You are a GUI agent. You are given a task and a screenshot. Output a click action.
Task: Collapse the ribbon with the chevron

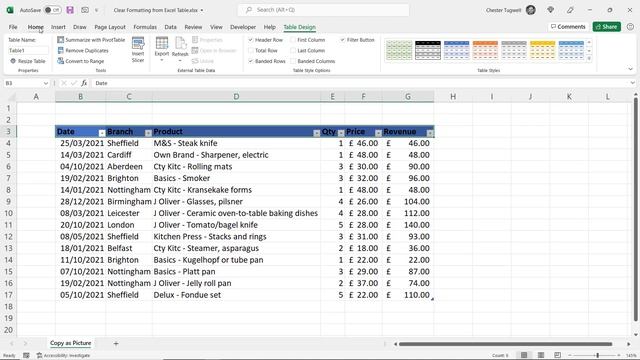coord(630,69)
